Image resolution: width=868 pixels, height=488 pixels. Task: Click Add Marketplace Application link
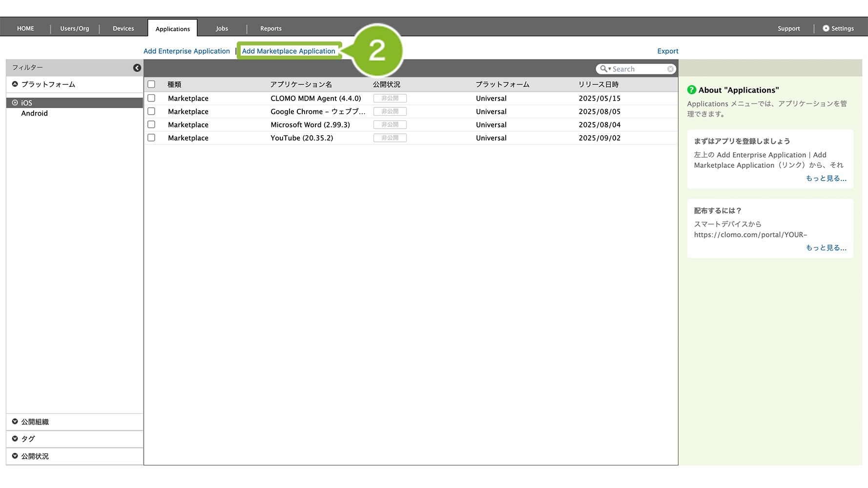pos(289,51)
